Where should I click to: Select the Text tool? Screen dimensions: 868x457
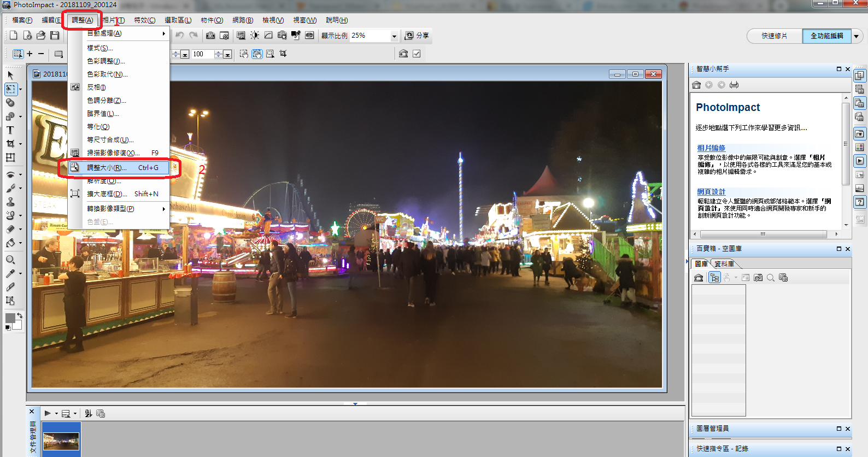point(10,130)
